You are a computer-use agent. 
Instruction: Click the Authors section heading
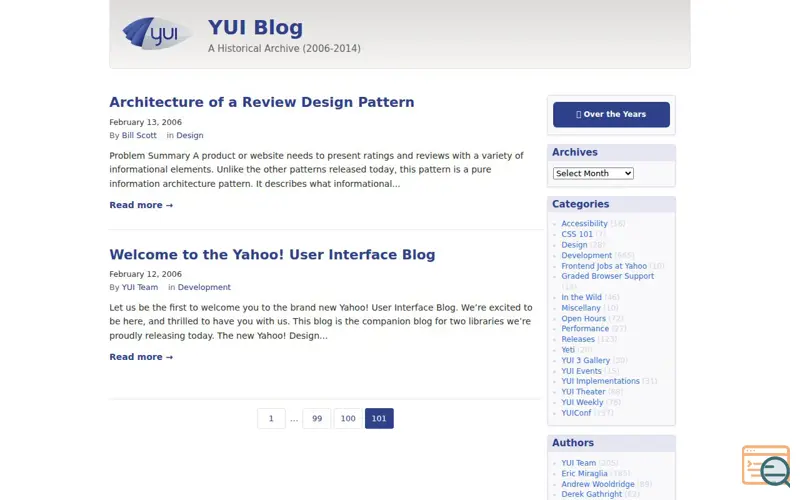(x=572, y=443)
